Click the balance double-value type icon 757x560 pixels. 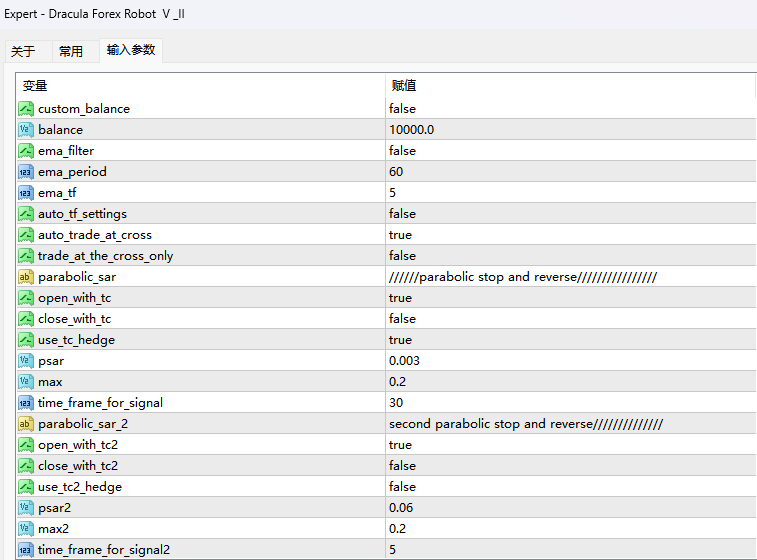[26, 130]
